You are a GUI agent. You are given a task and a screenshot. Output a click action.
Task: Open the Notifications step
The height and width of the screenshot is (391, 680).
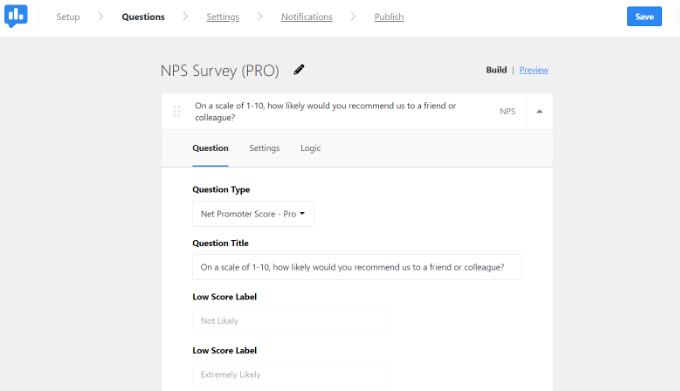pos(307,16)
